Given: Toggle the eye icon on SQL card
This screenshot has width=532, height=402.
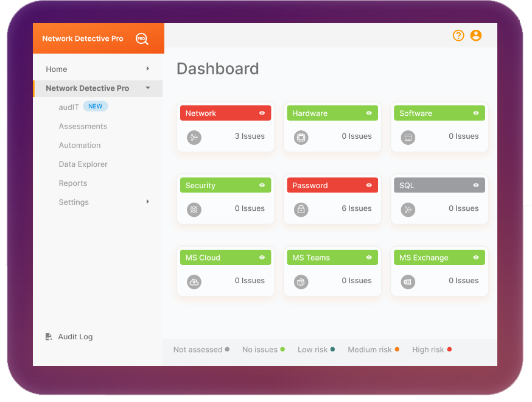Looking at the screenshot, I should (x=476, y=185).
